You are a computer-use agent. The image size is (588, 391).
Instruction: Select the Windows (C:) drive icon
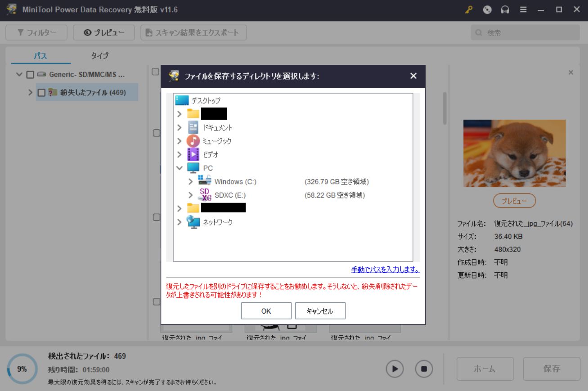(x=205, y=181)
